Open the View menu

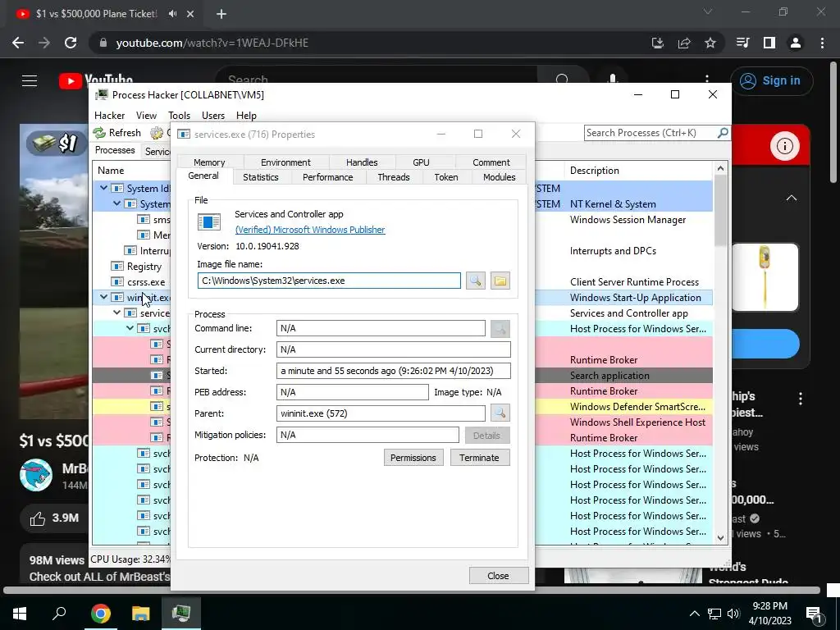146,115
